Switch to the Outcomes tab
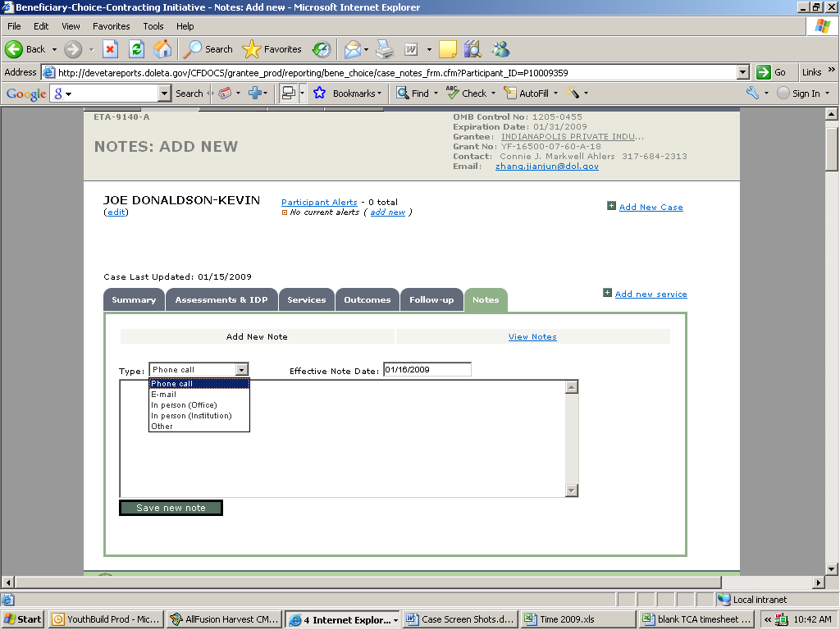Screen dimensions: 840x630 click(x=367, y=300)
